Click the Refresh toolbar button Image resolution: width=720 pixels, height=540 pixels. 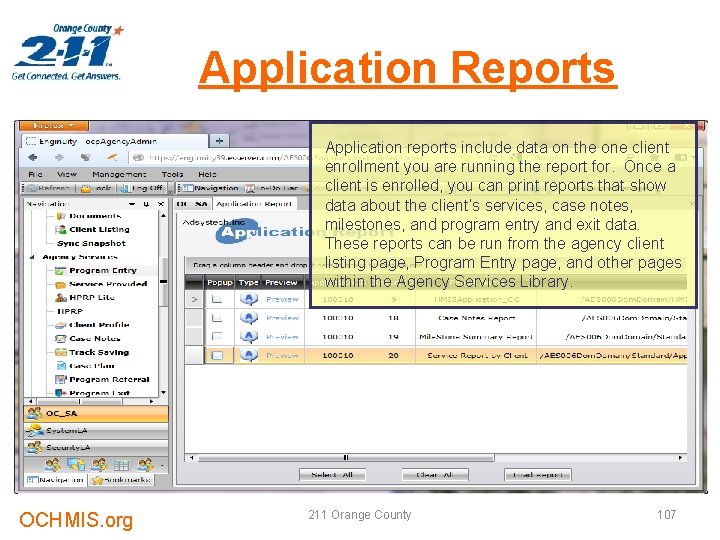(48, 188)
